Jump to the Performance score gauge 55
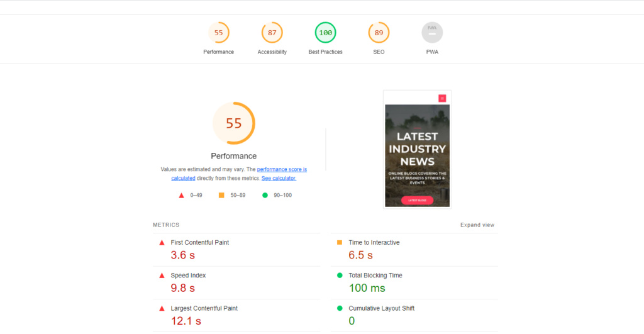The image size is (644, 334). click(x=218, y=33)
